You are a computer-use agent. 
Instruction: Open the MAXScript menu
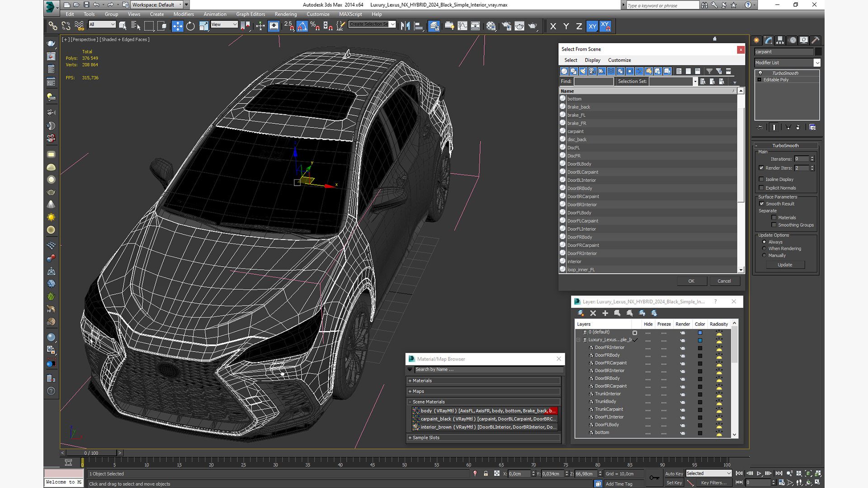350,14
